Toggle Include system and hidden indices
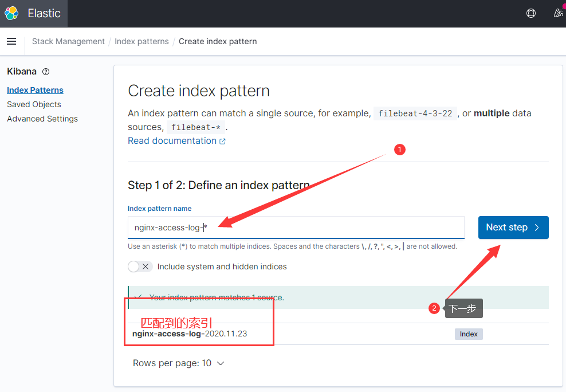Image resolution: width=566 pixels, height=392 pixels. click(x=140, y=266)
